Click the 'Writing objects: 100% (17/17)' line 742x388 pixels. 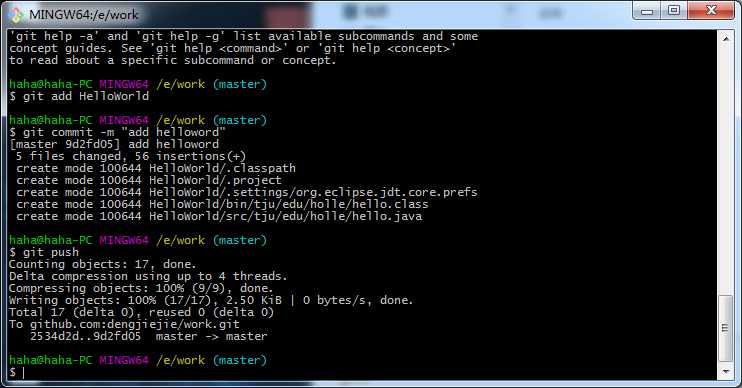tap(211, 300)
